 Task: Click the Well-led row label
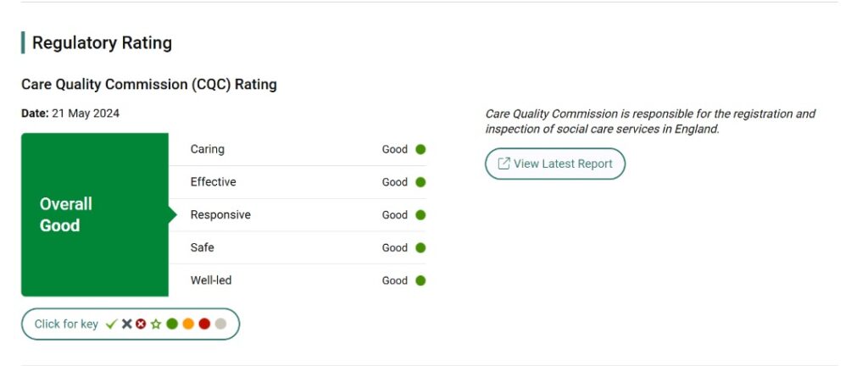211,280
